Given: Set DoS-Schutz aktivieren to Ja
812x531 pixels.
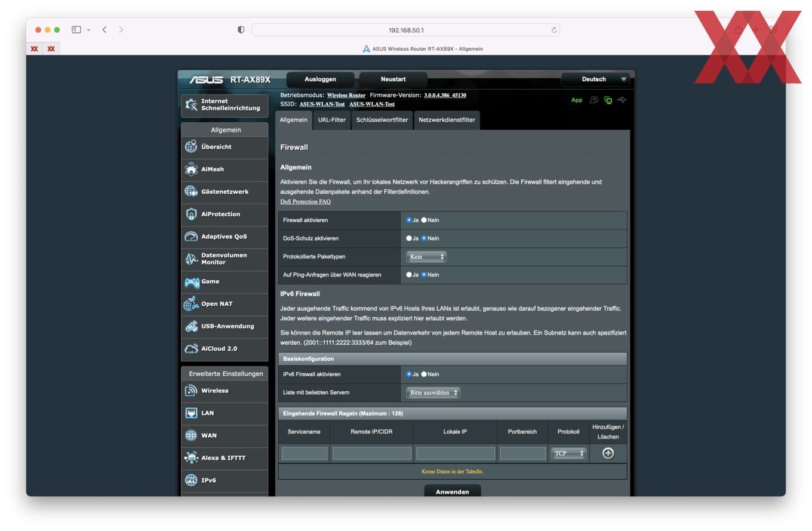Looking at the screenshot, I should pos(409,238).
